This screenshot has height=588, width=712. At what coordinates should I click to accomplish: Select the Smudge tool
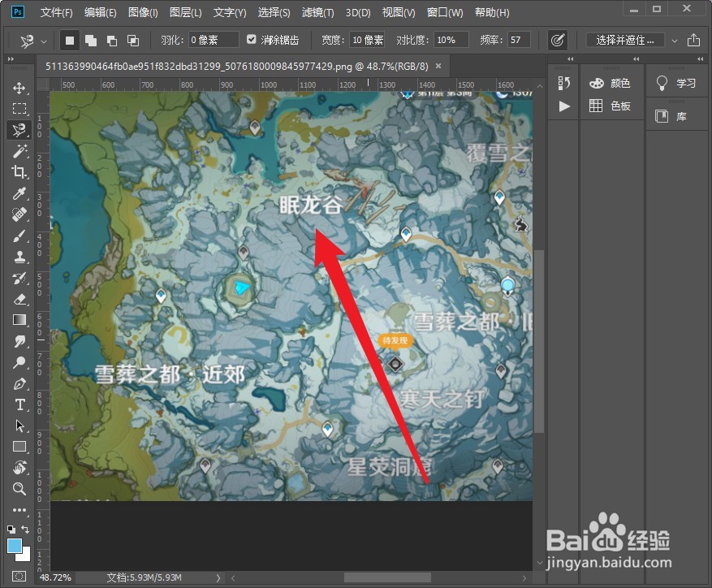point(19,341)
